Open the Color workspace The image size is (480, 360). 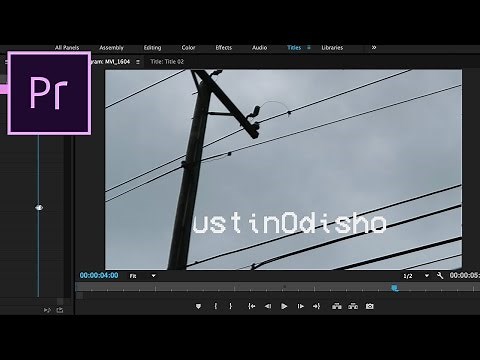(x=188, y=48)
